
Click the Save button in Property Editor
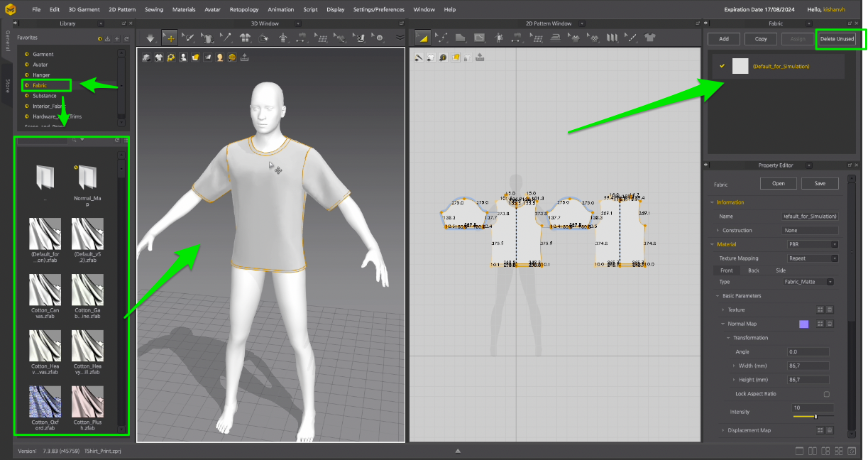click(820, 183)
